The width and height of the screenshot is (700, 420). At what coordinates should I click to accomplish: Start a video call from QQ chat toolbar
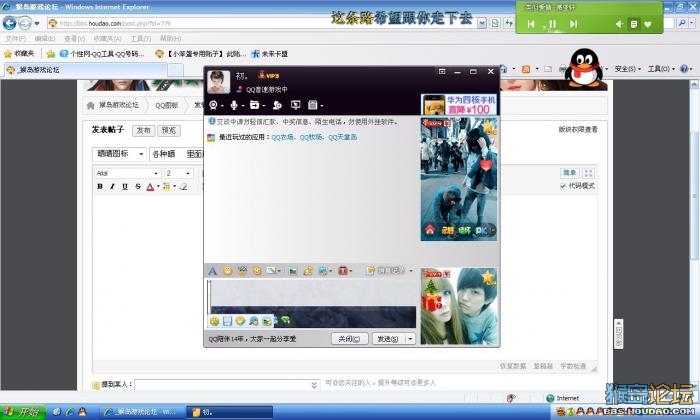[213, 105]
